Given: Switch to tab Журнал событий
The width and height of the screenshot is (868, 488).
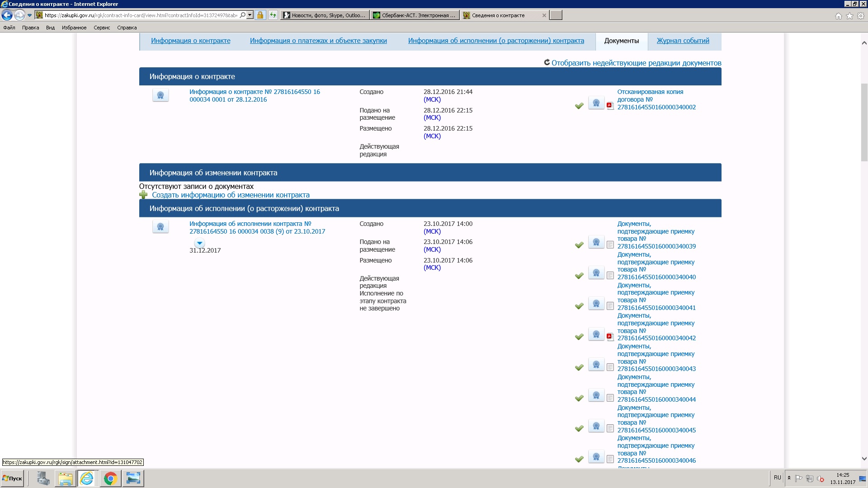Looking at the screenshot, I should (x=683, y=41).
